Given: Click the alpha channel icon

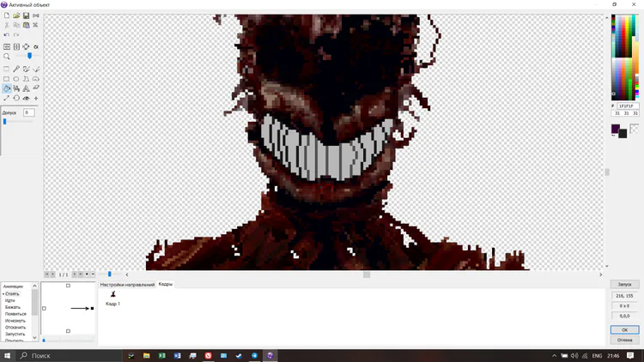Looking at the screenshot, I should click(36, 47).
